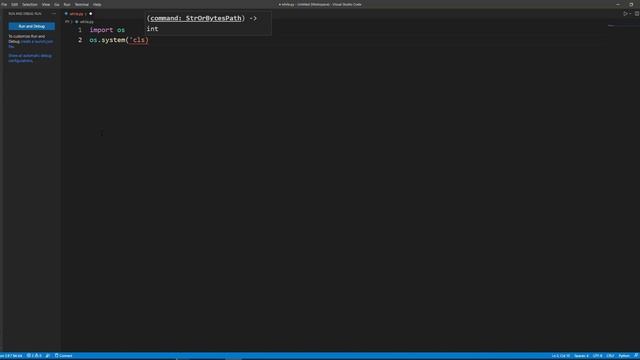Click the CRLF line ending indicator
Screen dimensions: 640x360
(610, 356)
